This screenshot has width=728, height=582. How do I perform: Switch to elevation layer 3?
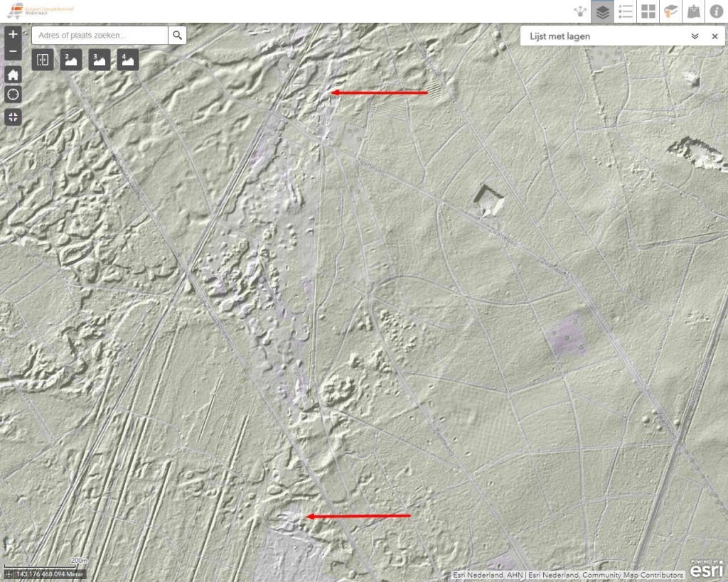[x=100, y=60]
